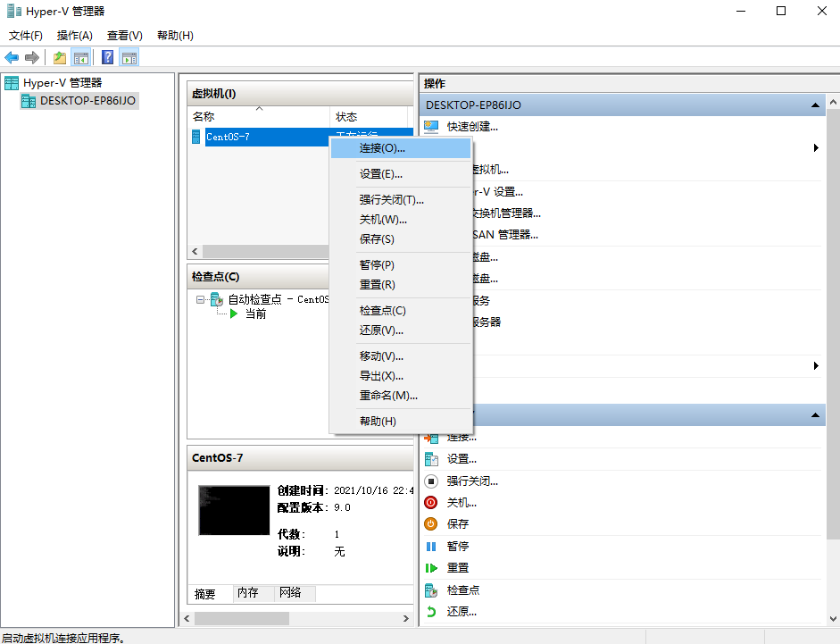Choose 移动(V)... in the context menu
This screenshot has height=644, width=840.
401,356
